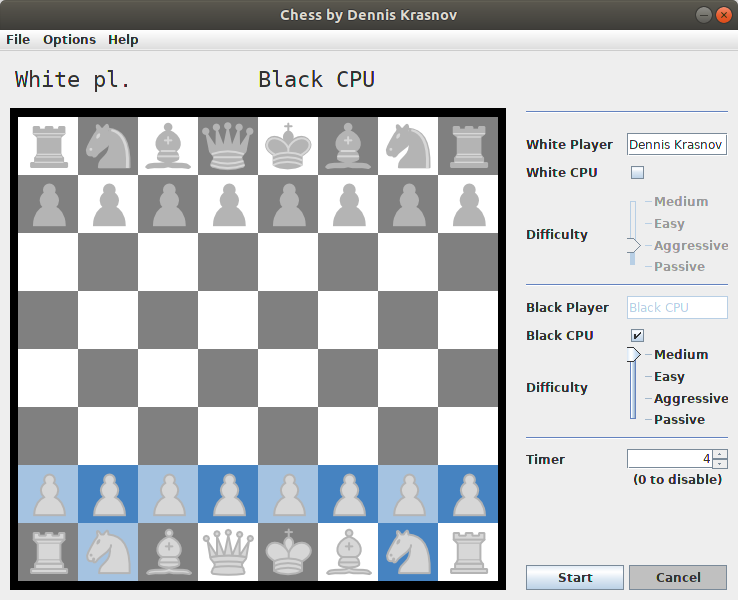Click the highlighted pawn above the bottom-right rook
This screenshot has height=600, width=738.
(468, 495)
